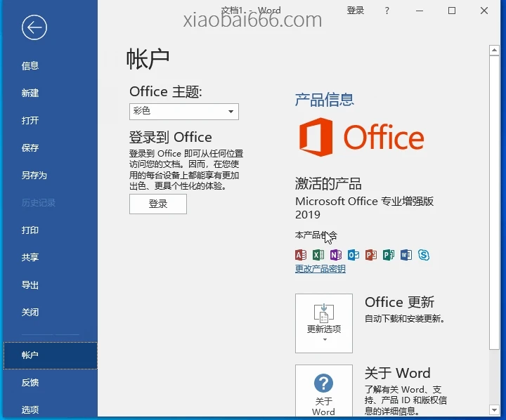Screen dimensions: 506x420
Task: Click the Office logo
Action: pyautogui.click(x=361, y=137)
